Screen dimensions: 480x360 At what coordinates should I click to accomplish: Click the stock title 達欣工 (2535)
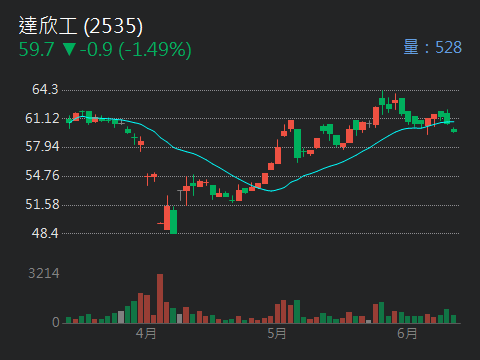pos(81,26)
